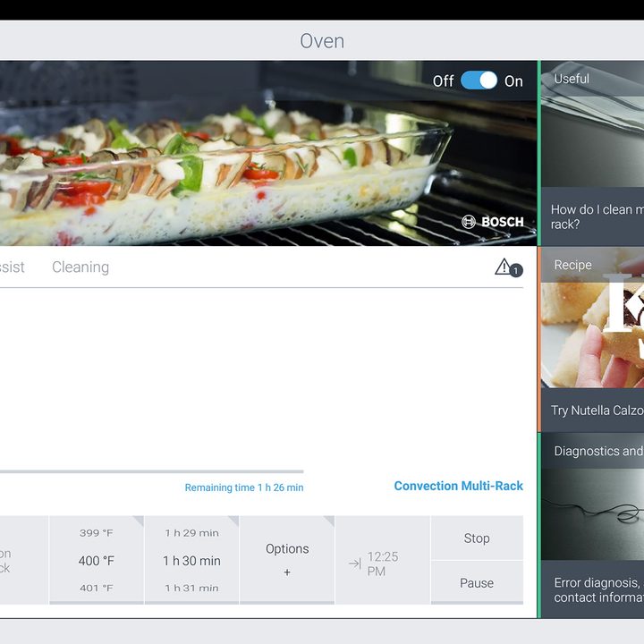The image size is (644, 644).
Task: Pick 1 h 31 min in duration picker
Action: [191, 588]
